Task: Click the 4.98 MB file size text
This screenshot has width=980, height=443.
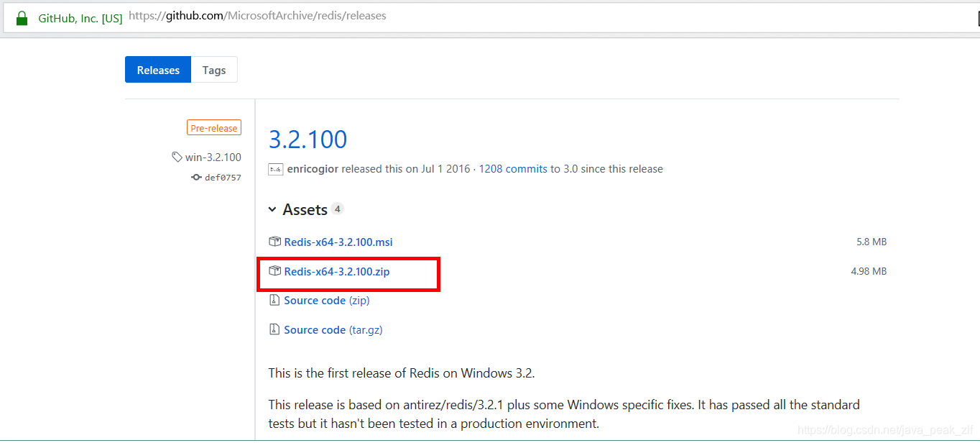Action: tap(869, 271)
